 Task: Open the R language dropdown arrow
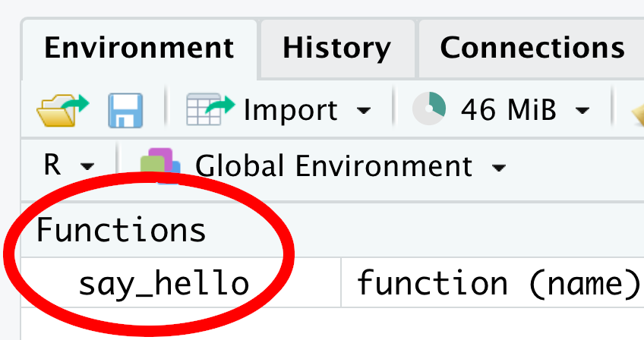point(87,166)
